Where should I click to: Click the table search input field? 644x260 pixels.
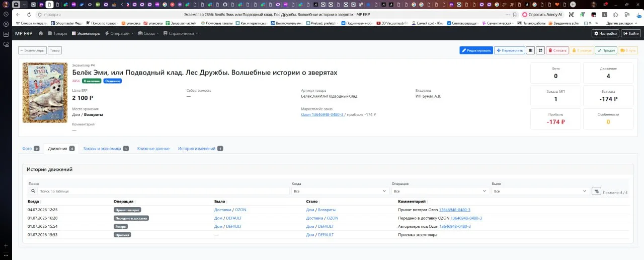(x=164, y=191)
